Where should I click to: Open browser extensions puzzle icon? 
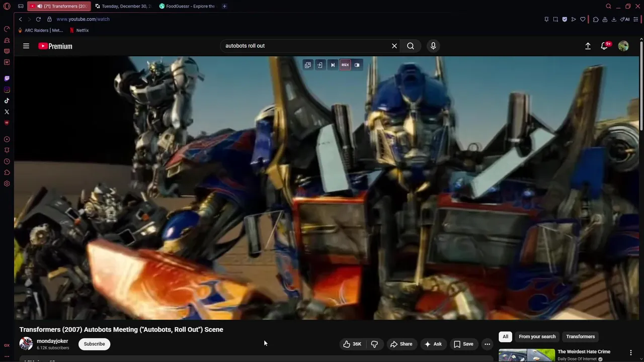(596, 19)
